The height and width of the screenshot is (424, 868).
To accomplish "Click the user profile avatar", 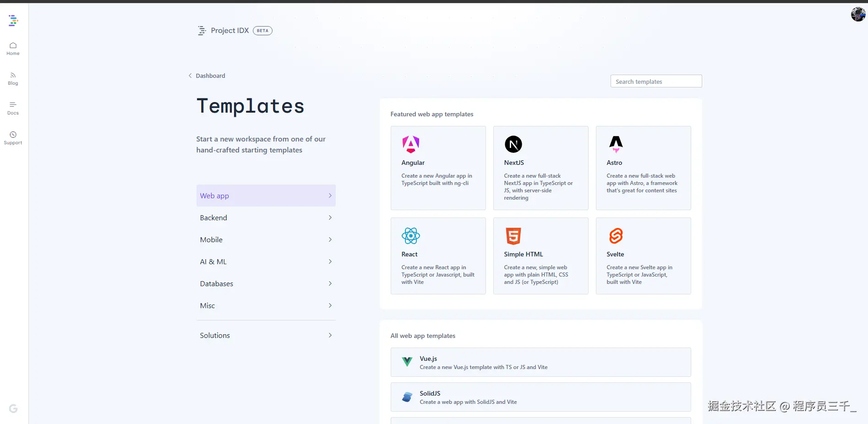I will click(858, 14).
